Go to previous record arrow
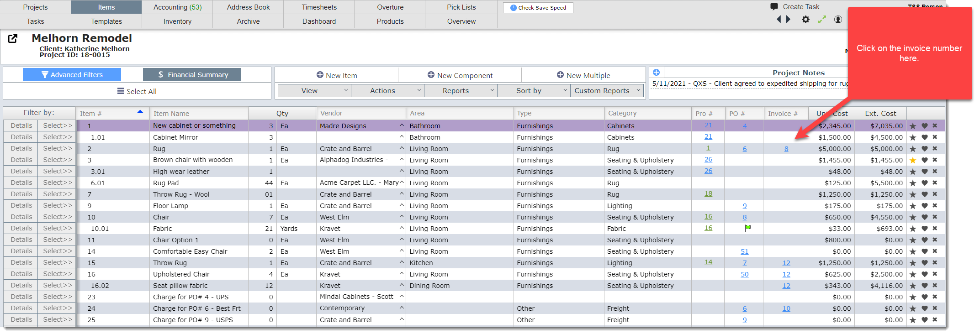The height and width of the screenshot is (334, 980). 779,19
